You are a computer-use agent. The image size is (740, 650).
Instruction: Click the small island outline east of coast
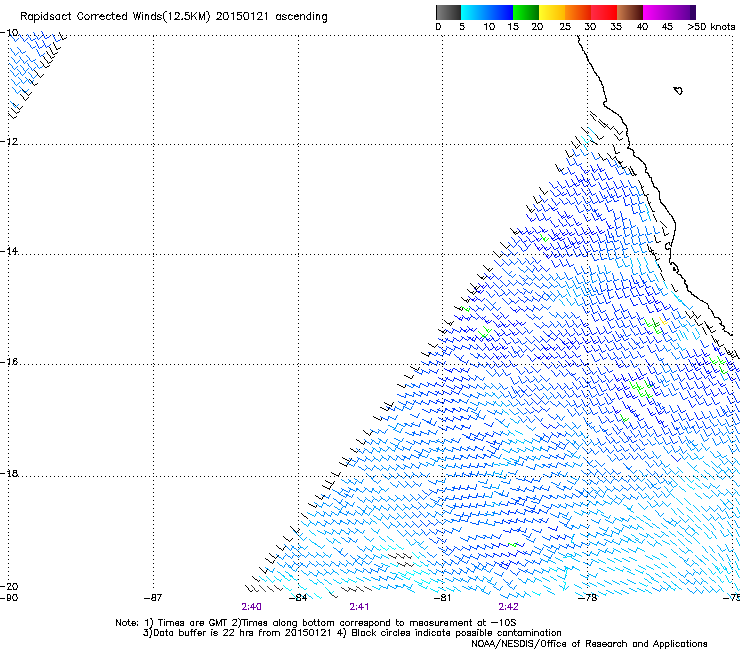[x=678, y=91]
